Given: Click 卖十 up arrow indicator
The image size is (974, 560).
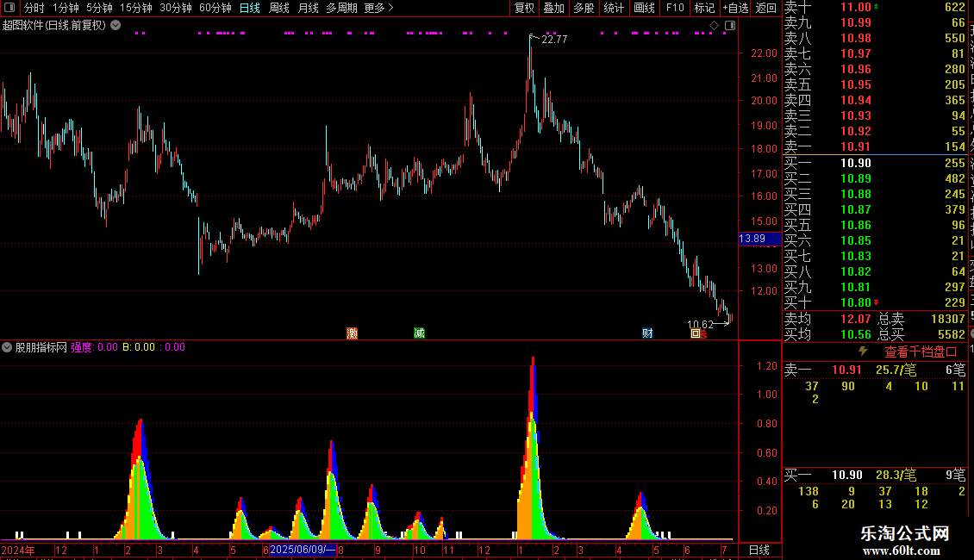Looking at the screenshot, I should pos(876,6).
